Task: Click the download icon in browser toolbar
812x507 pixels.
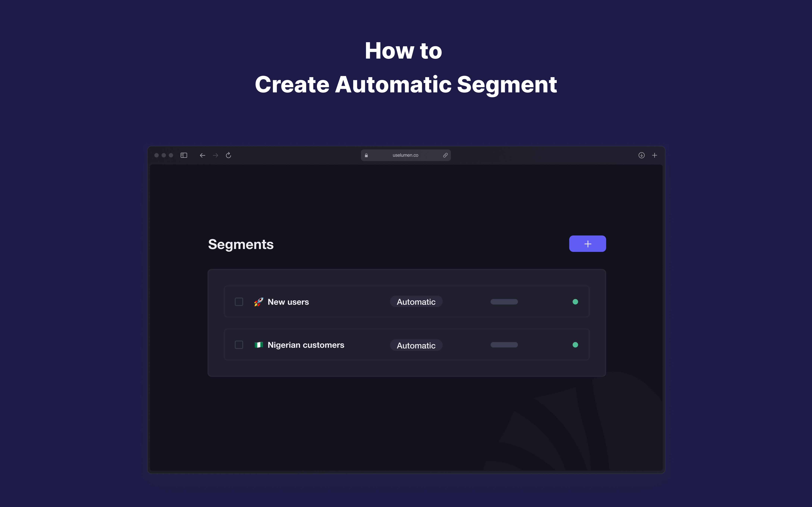Action: 641,155
